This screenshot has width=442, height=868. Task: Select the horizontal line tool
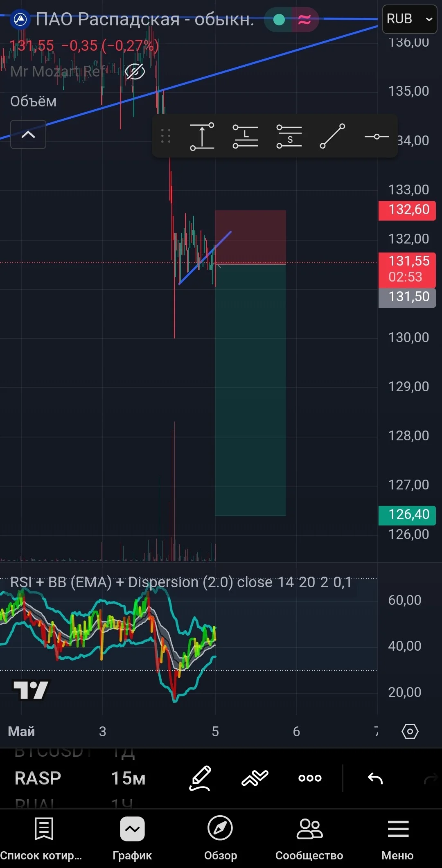coord(376,136)
